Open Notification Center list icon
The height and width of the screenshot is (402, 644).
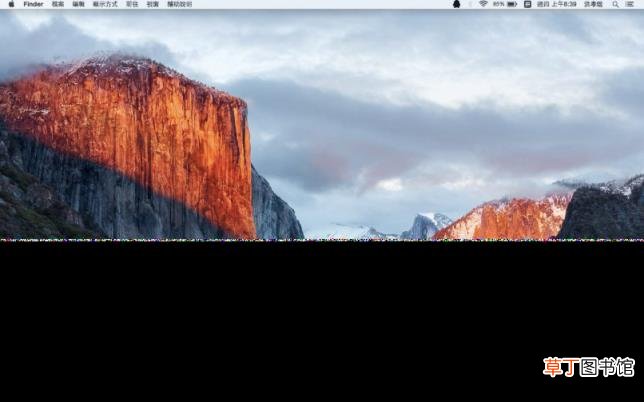coord(630,4)
